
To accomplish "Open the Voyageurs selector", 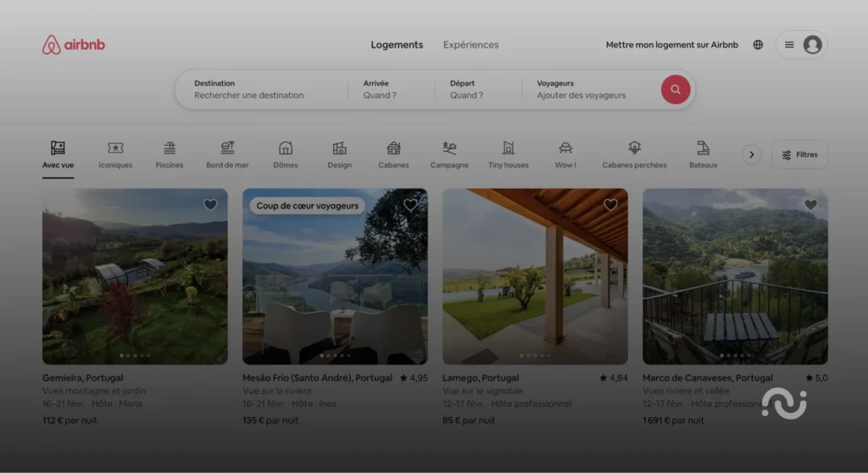I will 591,89.
